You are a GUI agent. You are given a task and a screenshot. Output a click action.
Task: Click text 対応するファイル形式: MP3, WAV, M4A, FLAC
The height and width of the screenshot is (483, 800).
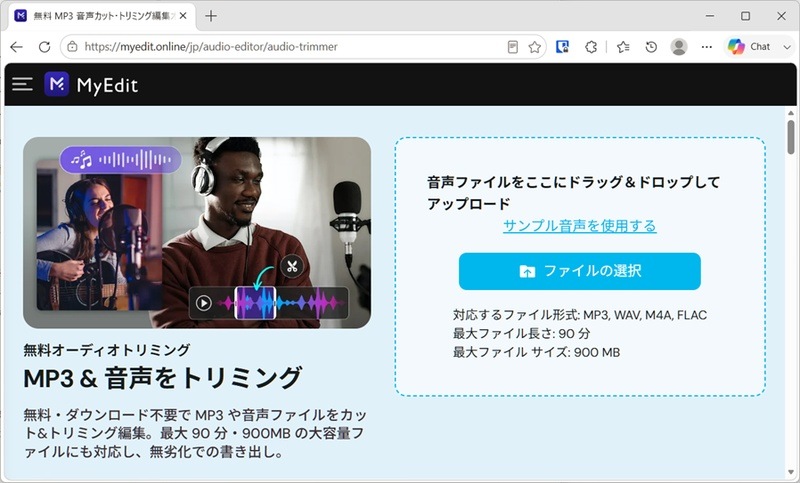[580, 315]
